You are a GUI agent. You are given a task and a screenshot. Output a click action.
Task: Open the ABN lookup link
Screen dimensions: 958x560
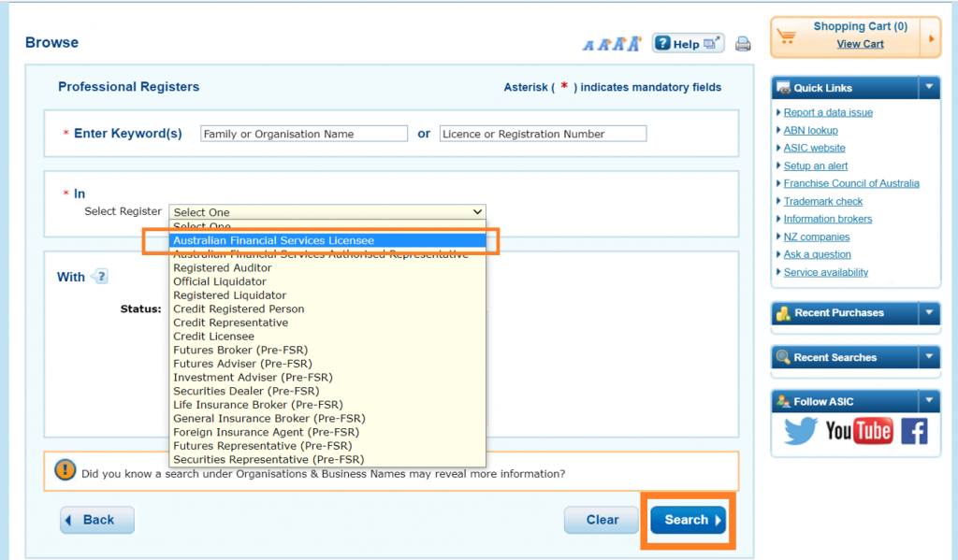point(810,130)
